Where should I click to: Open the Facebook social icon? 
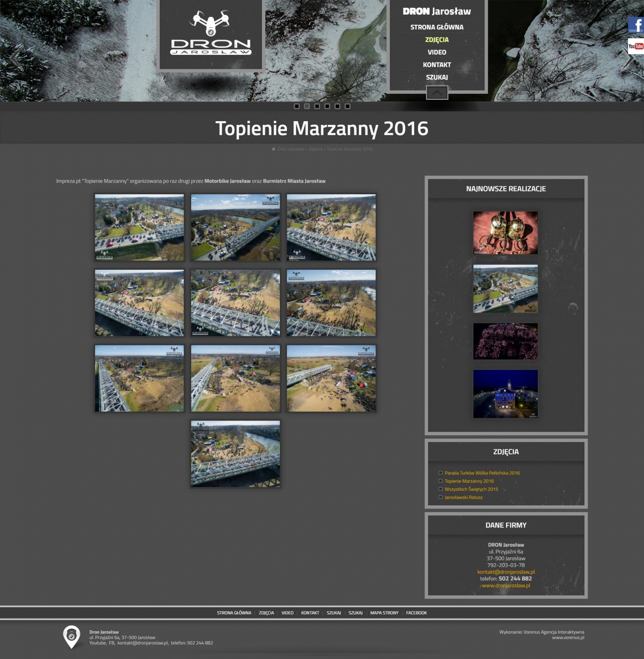point(635,24)
